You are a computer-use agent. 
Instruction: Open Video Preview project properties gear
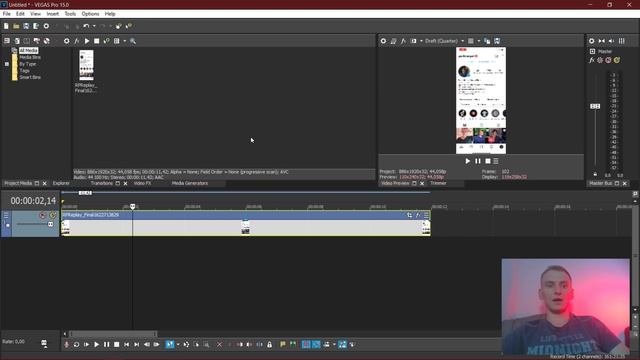(x=383, y=41)
